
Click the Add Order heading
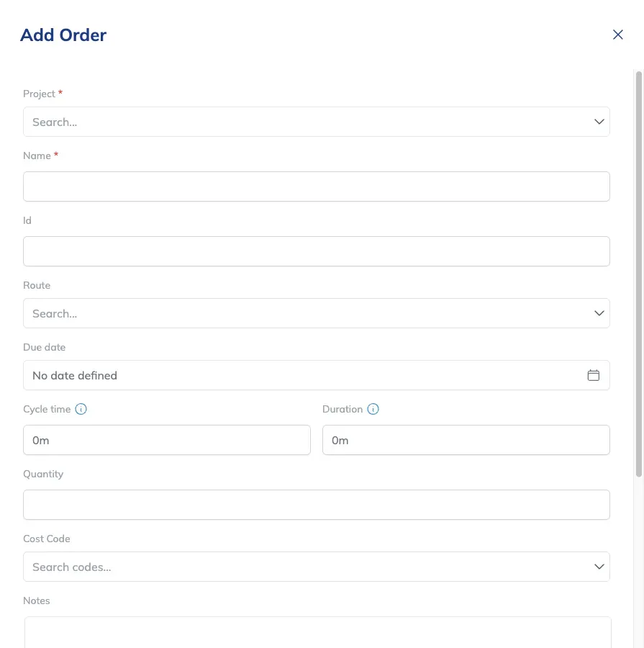pyautogui.click(x=63, y=35)
